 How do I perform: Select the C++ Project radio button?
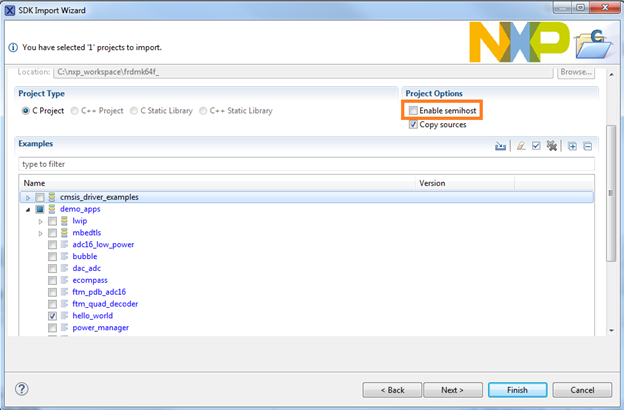pyautogui.click(x=74, y=111)
